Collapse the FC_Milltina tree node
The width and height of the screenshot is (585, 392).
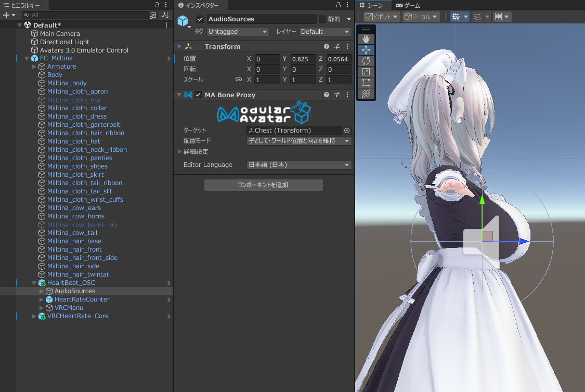(27, 58)
